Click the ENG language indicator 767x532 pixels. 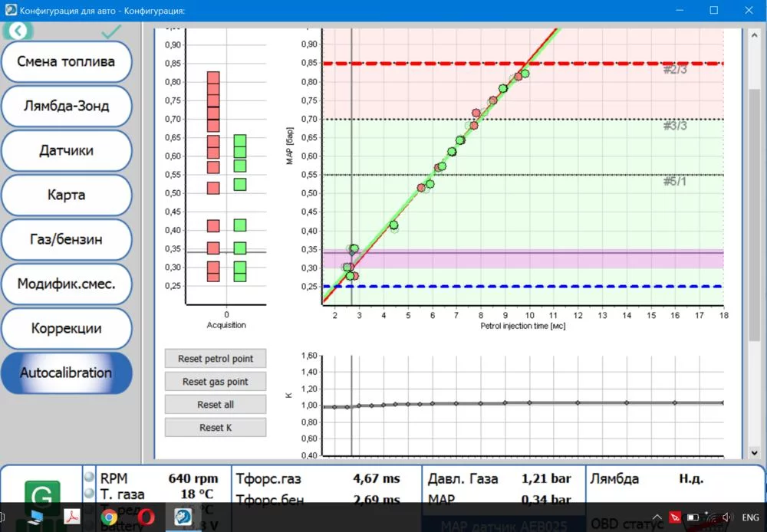point(750,517)
